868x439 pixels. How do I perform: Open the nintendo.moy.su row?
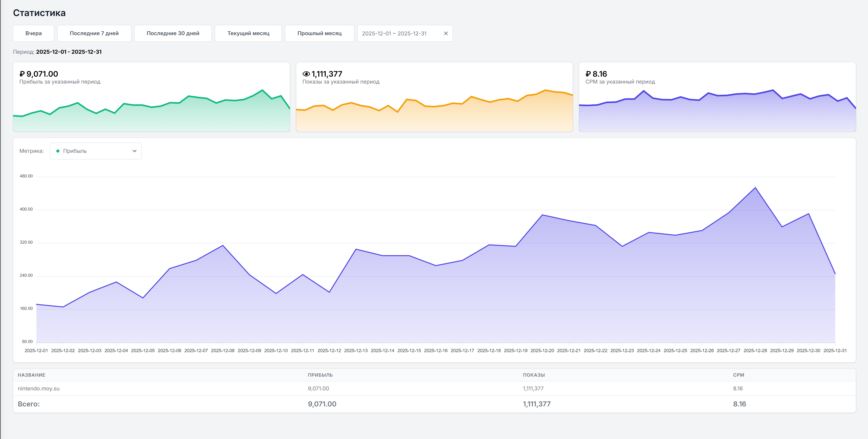point(39,389)
